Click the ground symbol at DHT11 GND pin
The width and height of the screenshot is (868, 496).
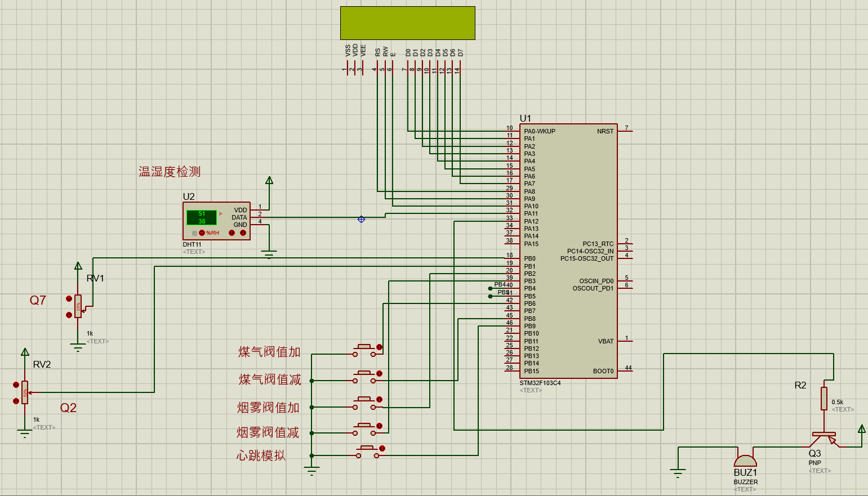pos(269,255)
